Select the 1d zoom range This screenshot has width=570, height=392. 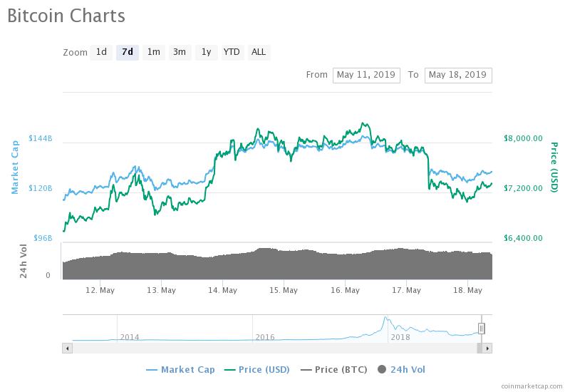[x=101, y=52]
